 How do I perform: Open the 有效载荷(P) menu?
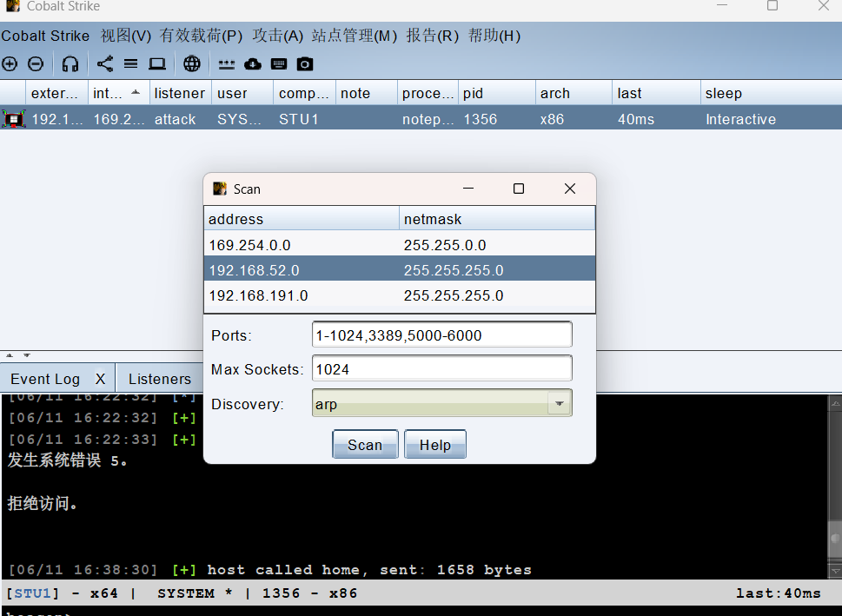point(201,36)
